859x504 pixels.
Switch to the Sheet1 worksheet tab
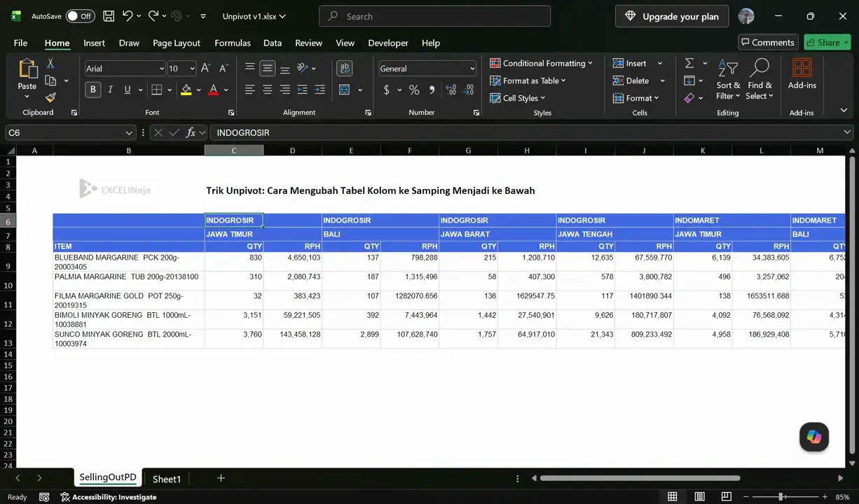[167, 479]
